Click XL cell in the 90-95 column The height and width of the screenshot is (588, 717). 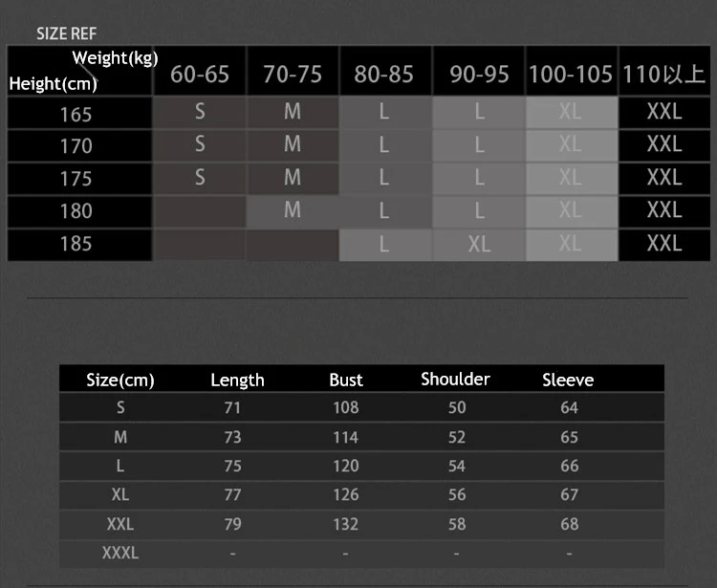click(479, 244)
